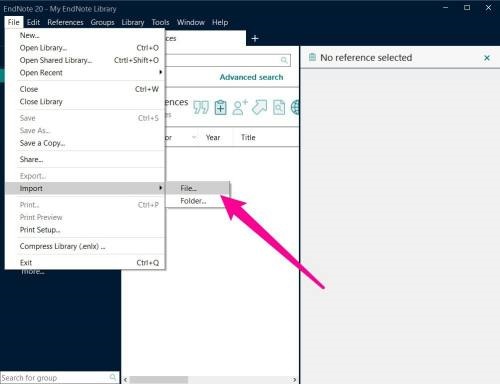Select Print Setup... entry
The height and width of the screenshot is (384, 500).
(85, 230)
